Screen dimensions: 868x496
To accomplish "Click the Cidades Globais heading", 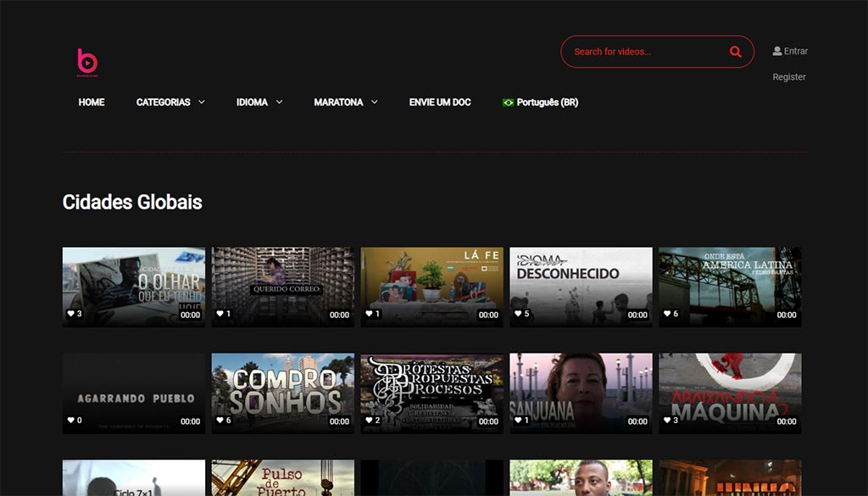I will 132,202.
